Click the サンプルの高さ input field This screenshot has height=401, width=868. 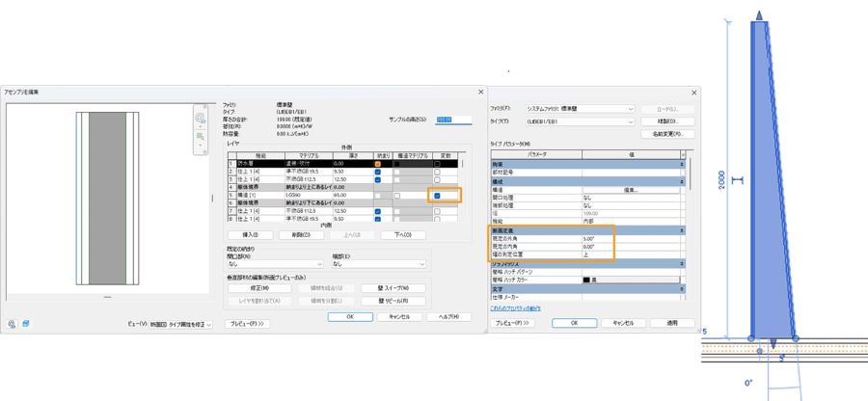click(453, 120)
